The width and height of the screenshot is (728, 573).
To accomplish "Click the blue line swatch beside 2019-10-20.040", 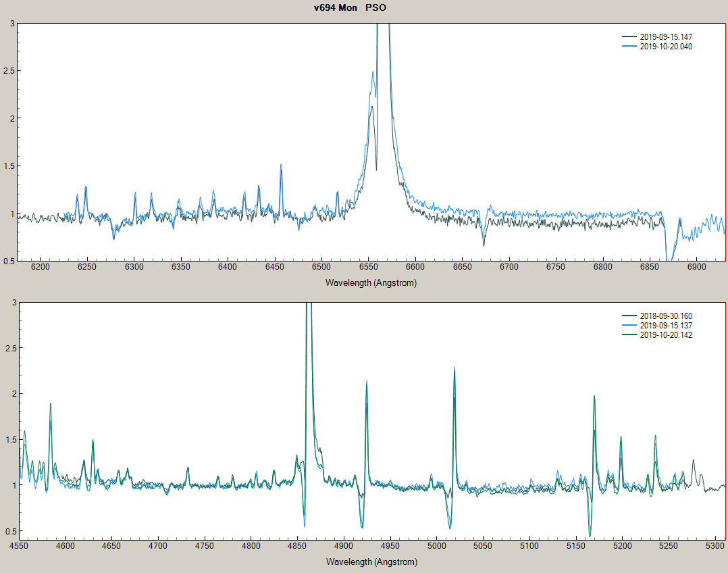I will click(629, 46).
